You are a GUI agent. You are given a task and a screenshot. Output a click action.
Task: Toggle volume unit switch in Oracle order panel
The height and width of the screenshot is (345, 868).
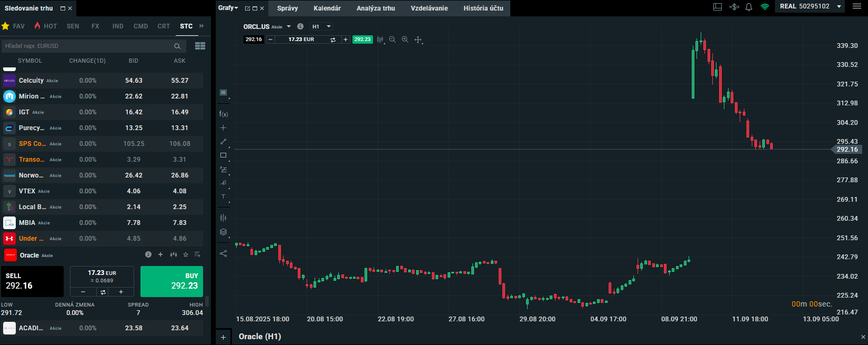103,292
